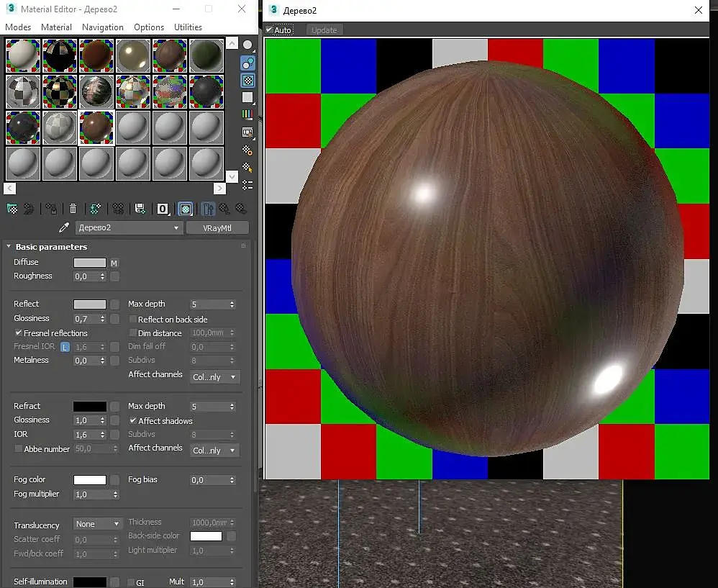Image resolution: width=718 pixels, height=588 pixels.
Task: Click the Fog bias value field
Action: pyautogui.click(x=209, y=480)
